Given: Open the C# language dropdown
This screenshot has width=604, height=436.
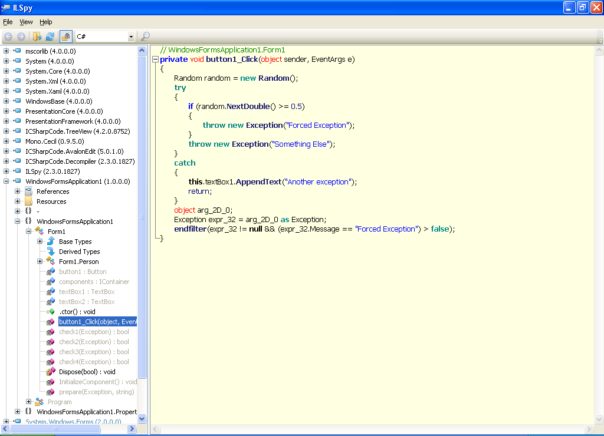Looking at the screenshot, I should point(131,37).
